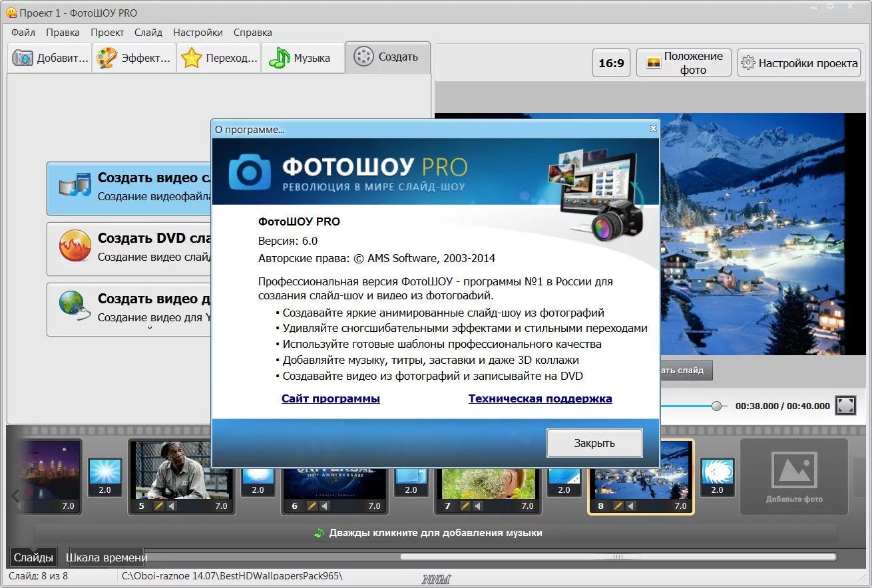Image resolution: width=872 pixels, height=588 pixels.
Task: Click the left arrow of the slide strip
Action: click(x=16, y=495)
